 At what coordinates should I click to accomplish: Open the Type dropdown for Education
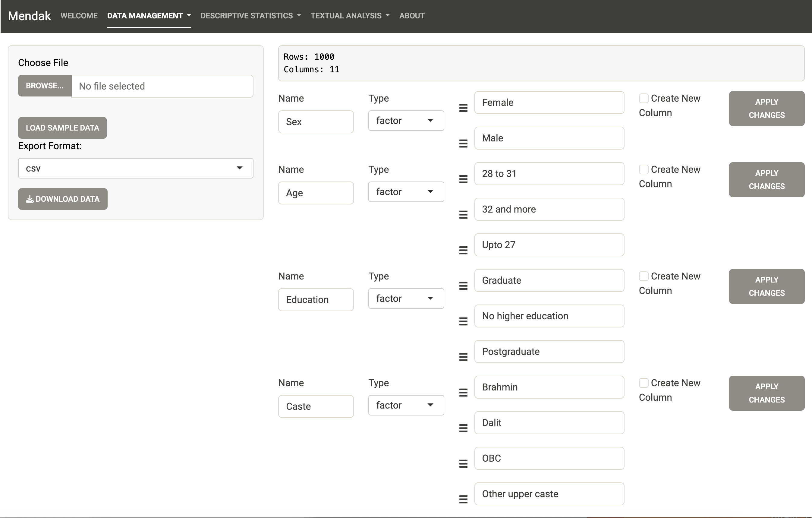coord(406,298)
